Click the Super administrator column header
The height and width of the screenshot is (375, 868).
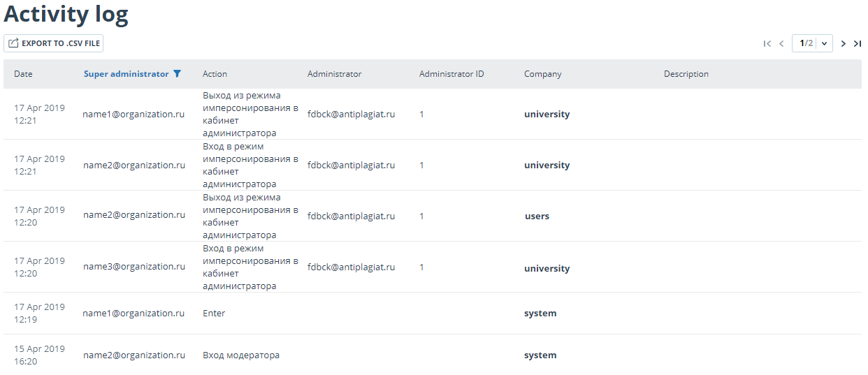[126, 74]
